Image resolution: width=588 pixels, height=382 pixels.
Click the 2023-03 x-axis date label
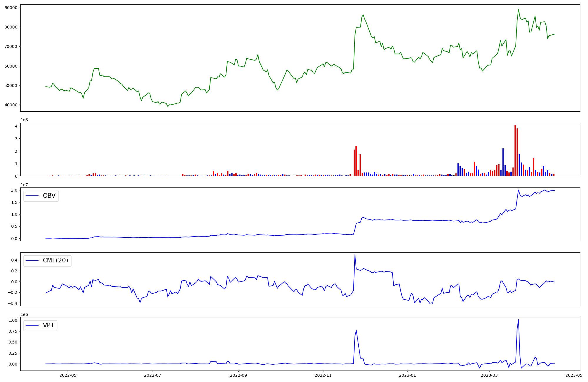point(489,375)
